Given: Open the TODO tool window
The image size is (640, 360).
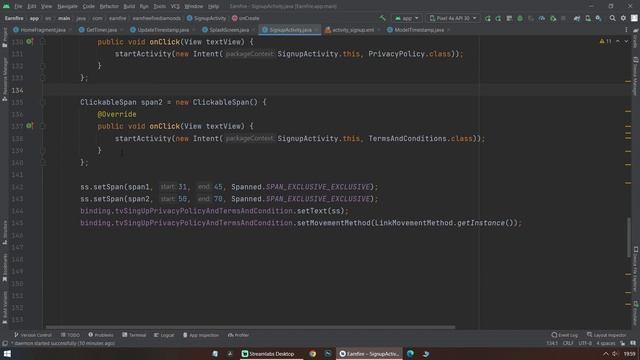Looking at the screenshot, I should pos(70,335).
